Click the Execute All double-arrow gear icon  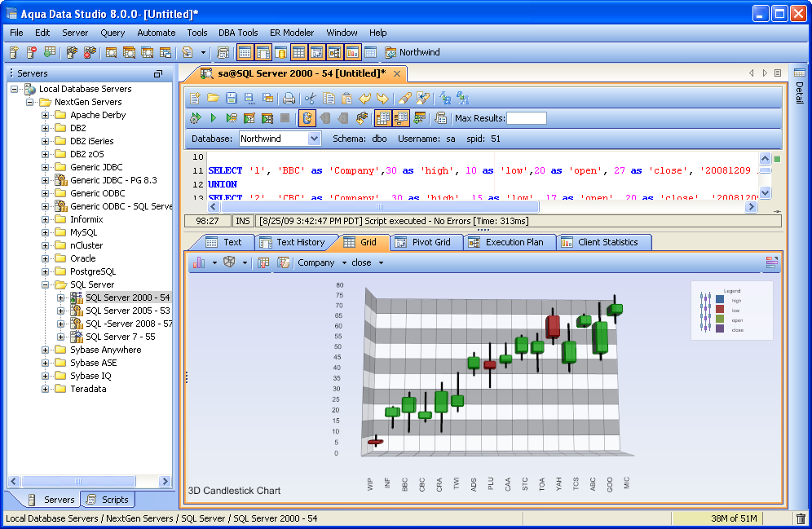coord(195,118)
